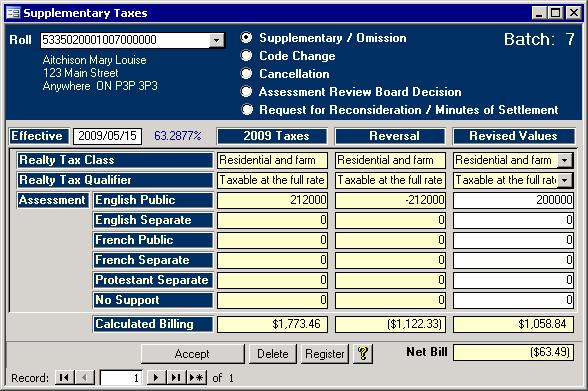588x391 pixels.
Task: Open the help question mark button
Action: click(x=363, y=354)
